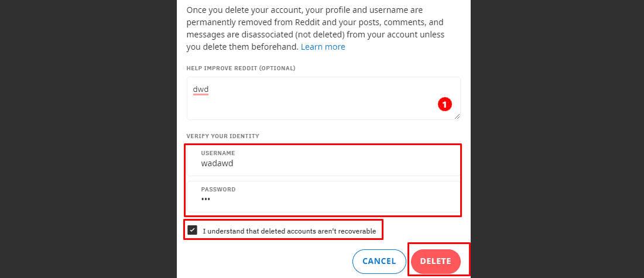Focus the Username input field
The height and width of the screenshot is (278, 644).
click(x=324, y=160)
